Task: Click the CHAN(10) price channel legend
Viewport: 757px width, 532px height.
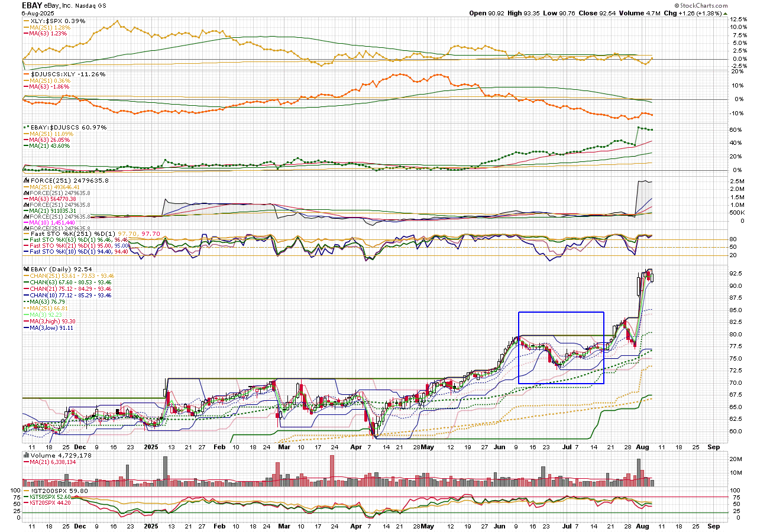Action: point(67,295)
